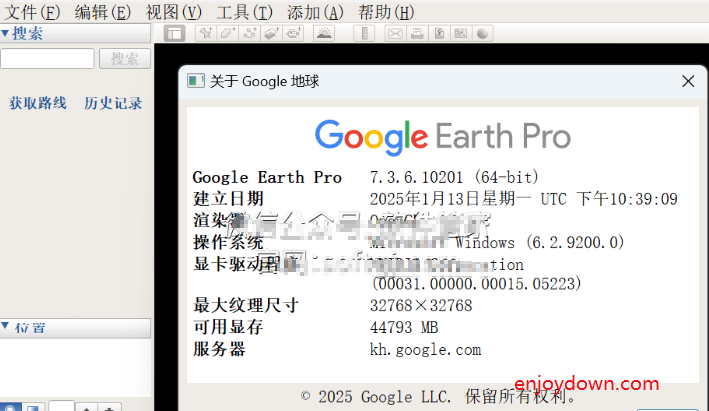Image resolution: width=709 pixels, height=411 pixels.
Task: Toggle the sunlight across landscape icon
Action: click(324, 33)
